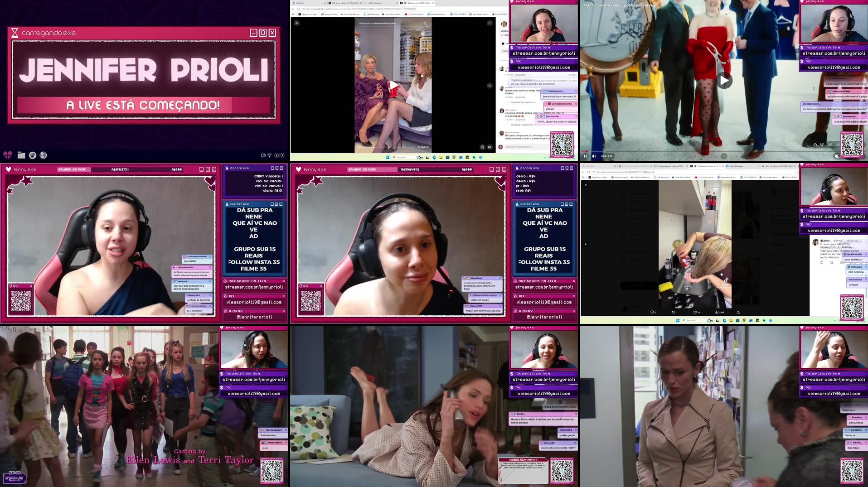The image size is (868, 487).
Task: Open a new tab in the TikTok browser window
Action: [x=437, y=3]
